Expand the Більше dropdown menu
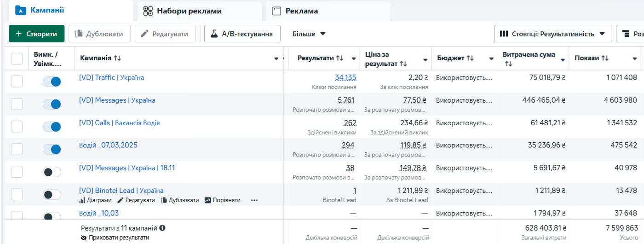The height and width of the screenshot is (244, 644). click(x=309, y=34)
